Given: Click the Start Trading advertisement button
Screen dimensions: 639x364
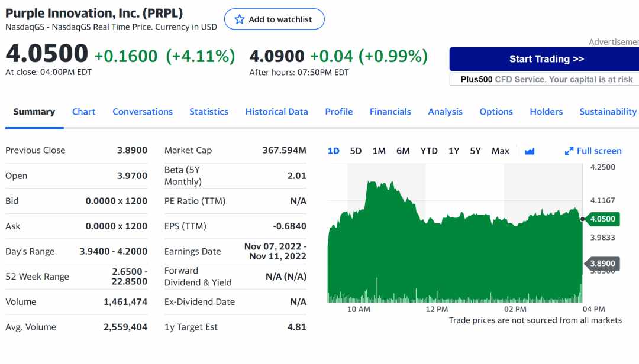Looking at the screenshot, I should point(546,59).
